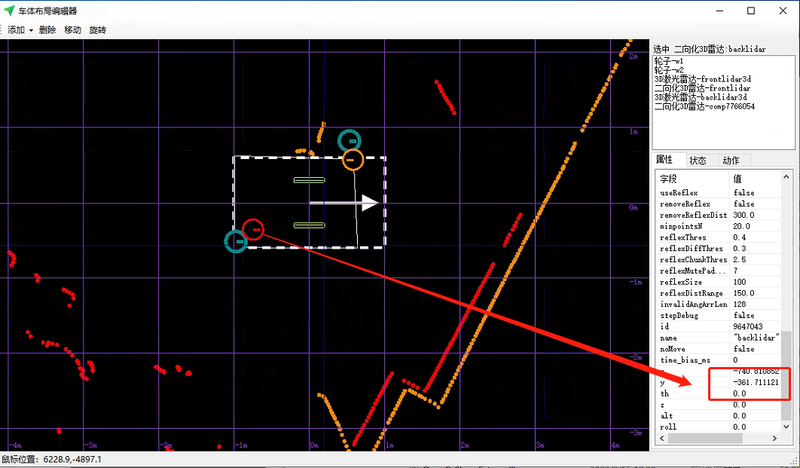
Task: Select the lower green wheel marker
Action: (x=309, y=225)
